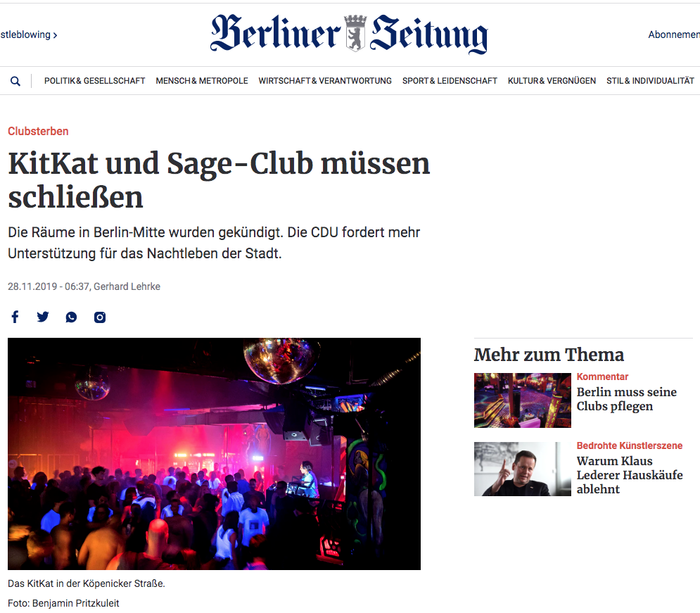Click the Abonnement link at top right
The image size is (700, 613).
tap(674, 34)
